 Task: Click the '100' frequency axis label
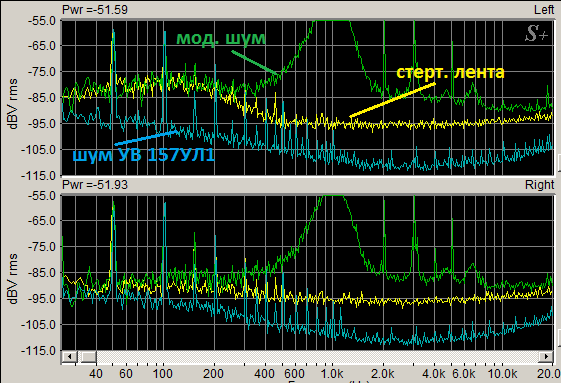coord(162,374)
